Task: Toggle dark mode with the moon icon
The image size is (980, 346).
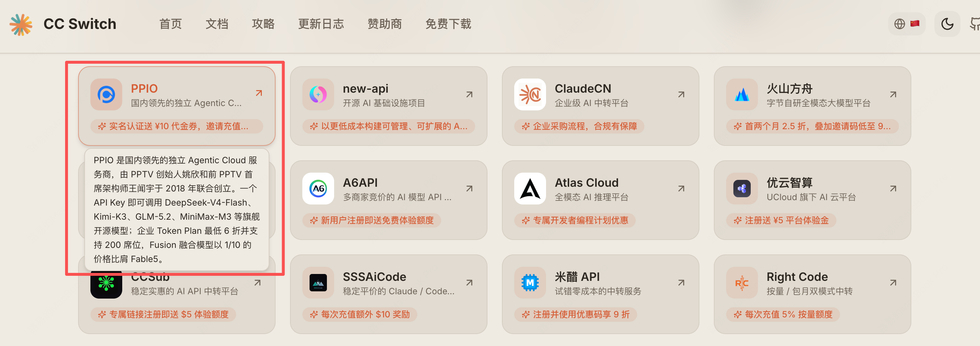Action: [x=947, y=24]
